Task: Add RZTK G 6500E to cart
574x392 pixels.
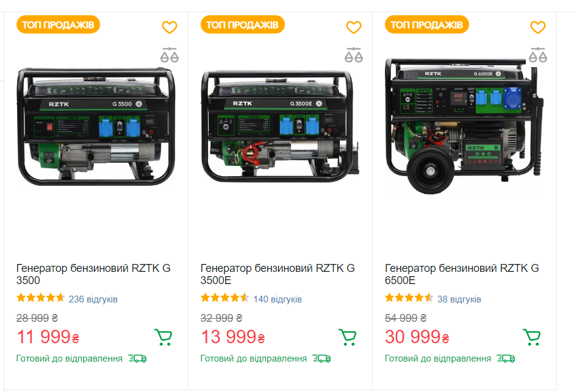Action: (531, 337)
